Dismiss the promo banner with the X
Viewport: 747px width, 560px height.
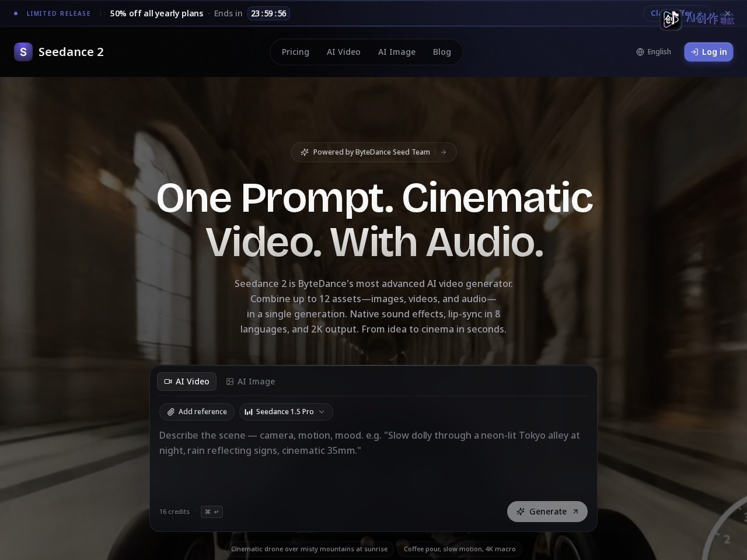pos(728,13)
